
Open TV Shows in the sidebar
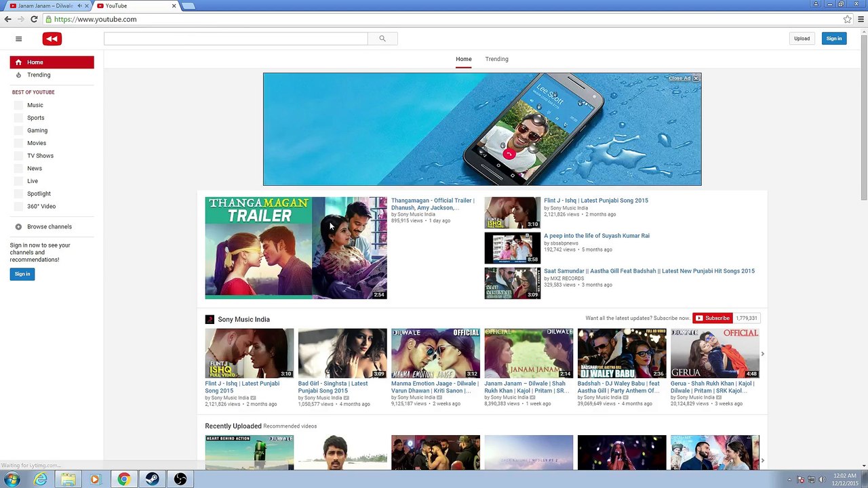tap(40, 156)
